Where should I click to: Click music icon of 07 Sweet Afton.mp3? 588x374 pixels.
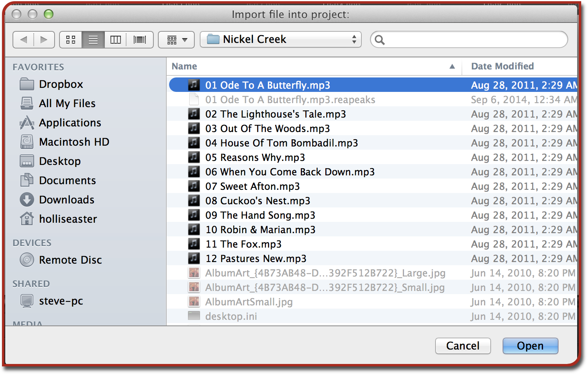(194, 186)
